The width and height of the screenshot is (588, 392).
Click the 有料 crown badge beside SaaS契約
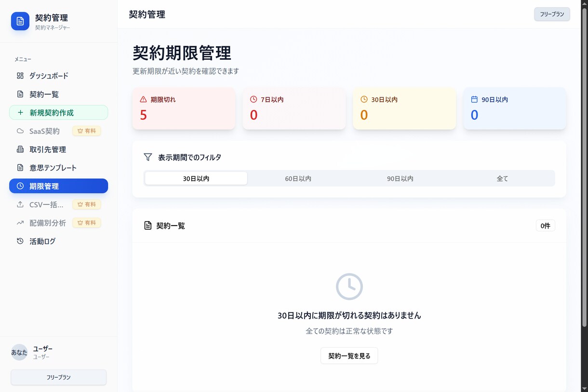87,131
